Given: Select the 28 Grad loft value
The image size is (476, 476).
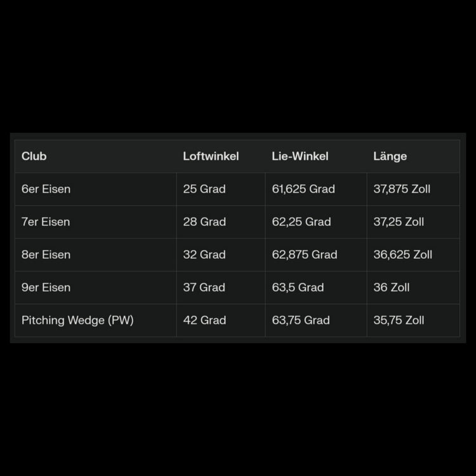Looking at the screenshot, I should click(204, 222).
